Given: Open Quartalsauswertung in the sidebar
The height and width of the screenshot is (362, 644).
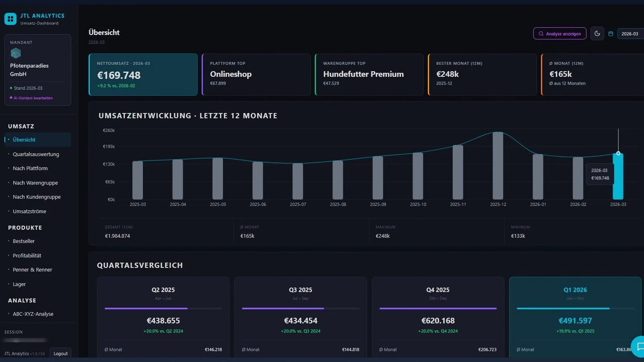Looking at the screenshot, I should point(36,154).
